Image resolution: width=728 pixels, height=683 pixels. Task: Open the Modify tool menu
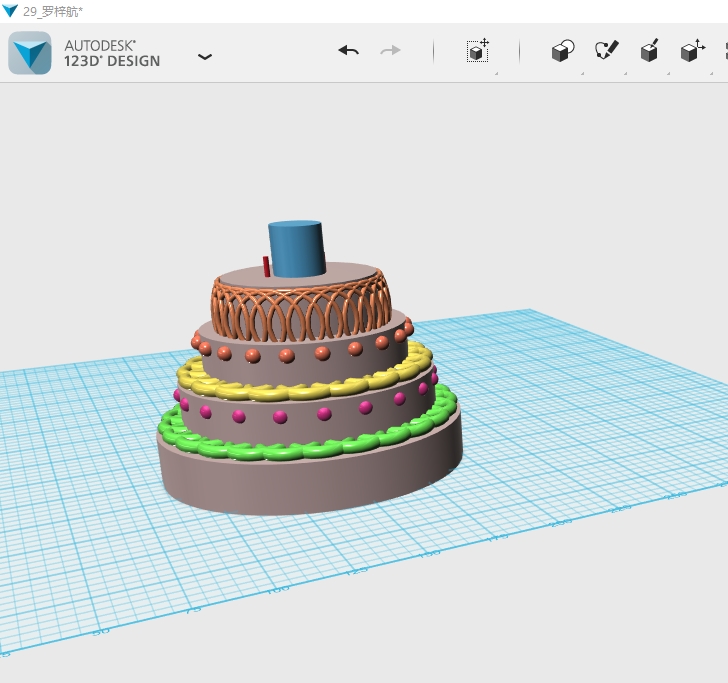pos(693,50)
